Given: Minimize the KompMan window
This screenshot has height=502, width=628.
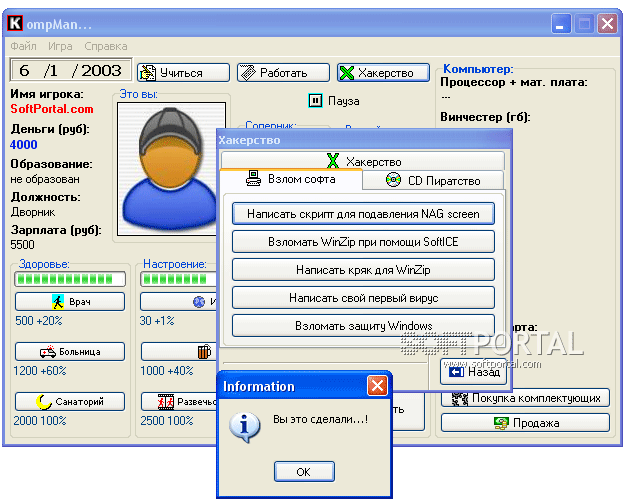Looking at the screenshot, I should 561,24.
